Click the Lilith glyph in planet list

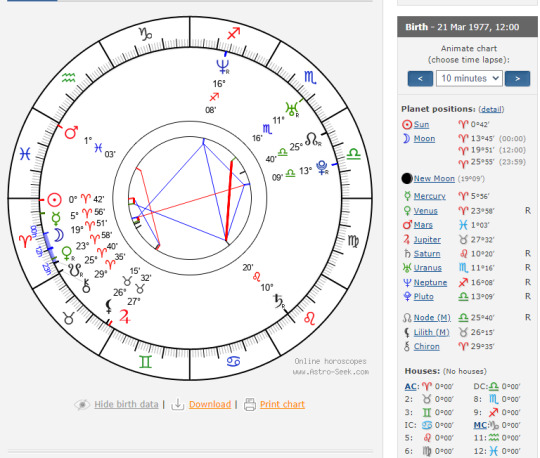(407, 332)
